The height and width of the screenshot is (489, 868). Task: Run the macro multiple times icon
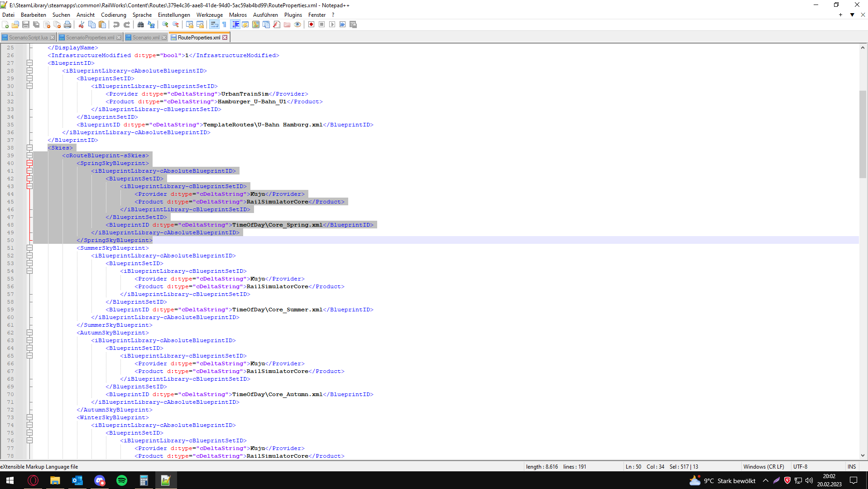point(343,24)
